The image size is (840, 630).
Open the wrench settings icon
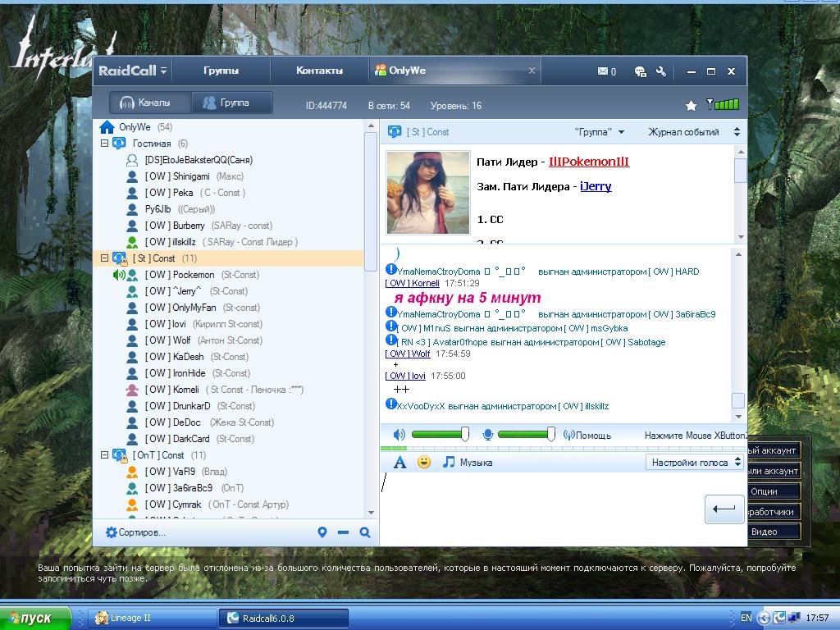[x=661, y=71]
